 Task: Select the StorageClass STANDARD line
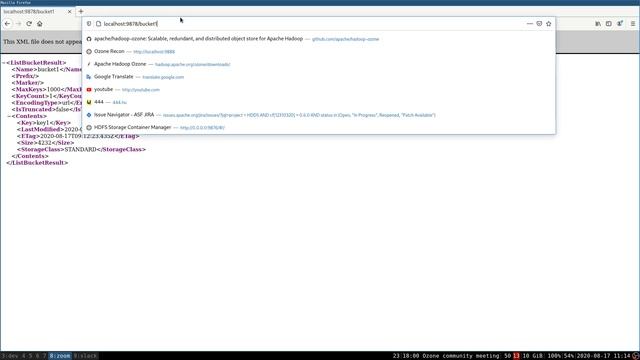[81, 149]
